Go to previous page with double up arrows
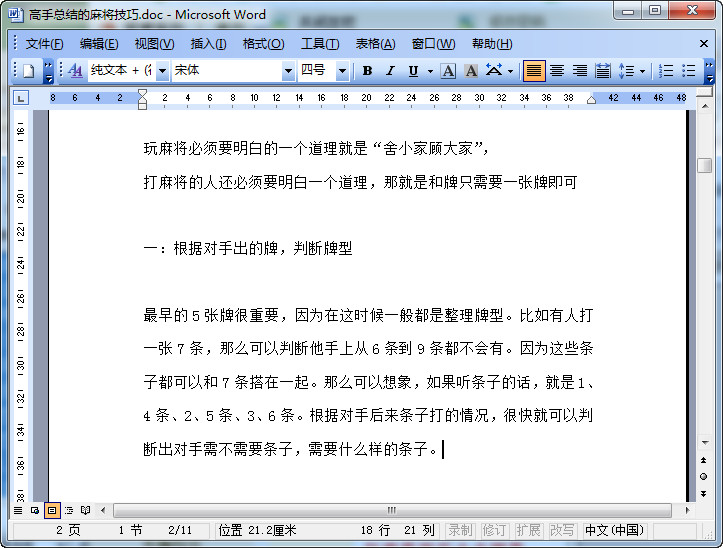 click(x=704, y=460)
